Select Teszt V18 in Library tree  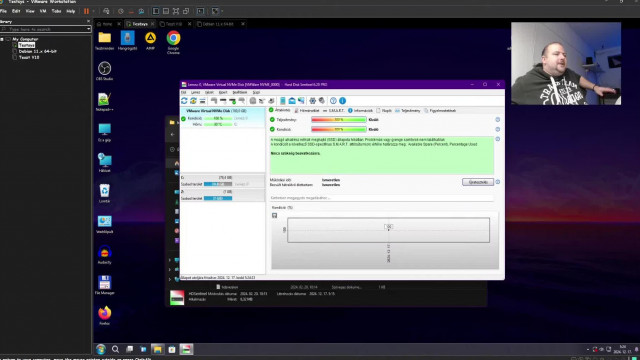(x=29, y=58)
